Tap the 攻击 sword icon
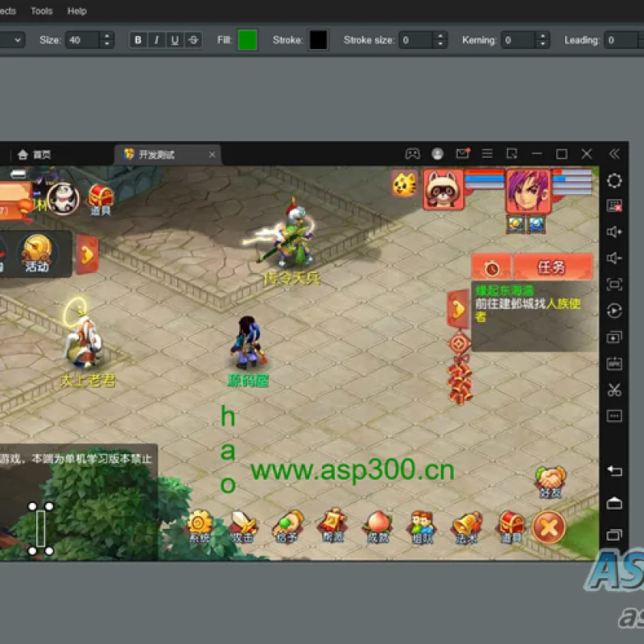 (244, 526)
